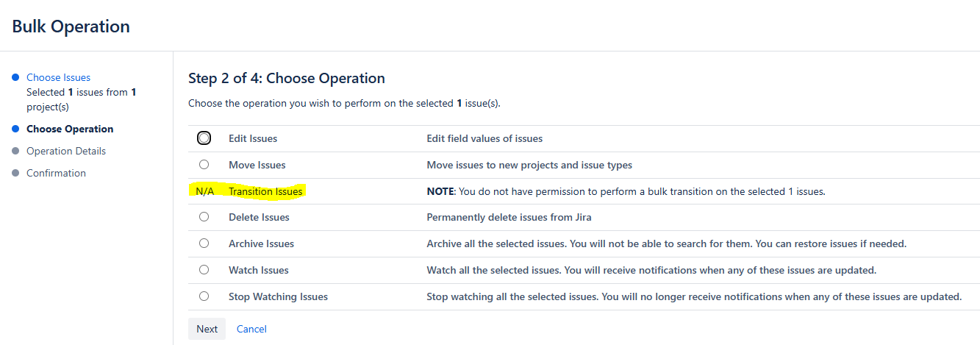Click the Next button
Viewport: 980px width, 345px height.
pos(207,329)
